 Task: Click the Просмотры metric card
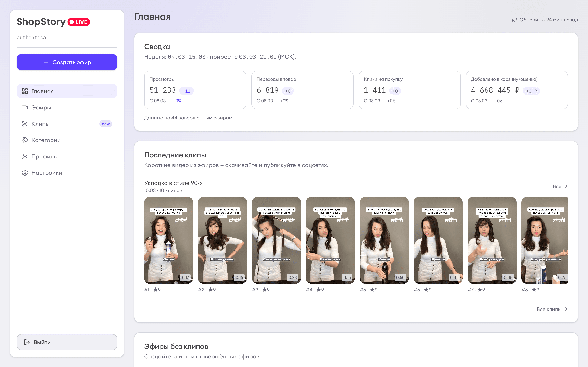tap(195, 90)
